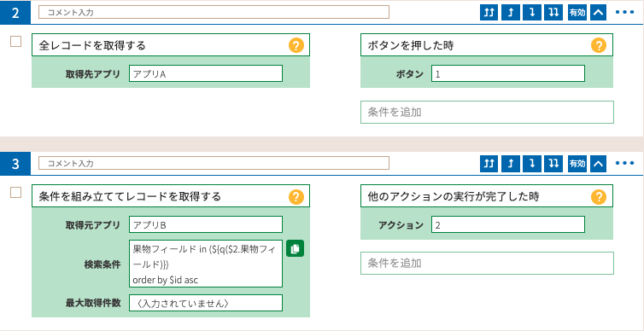Tick the checkbox for row 3
The image size is (644, 331).
[15, 192]
